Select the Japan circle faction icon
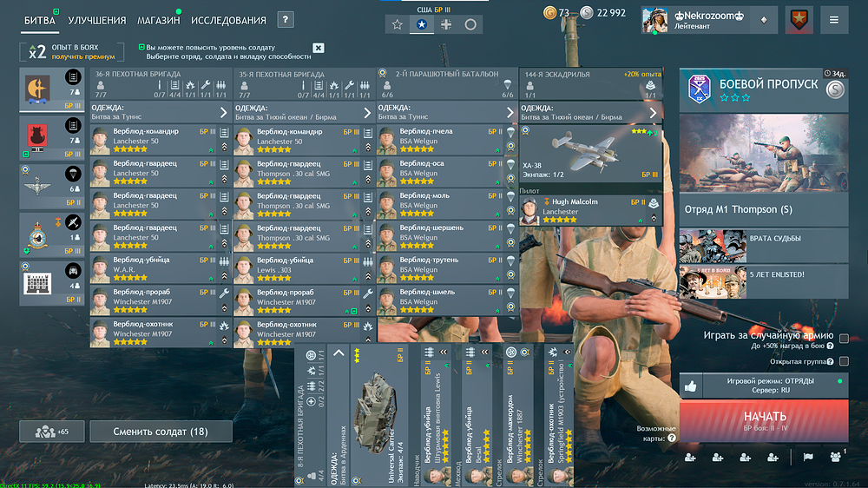 point(470,24)
